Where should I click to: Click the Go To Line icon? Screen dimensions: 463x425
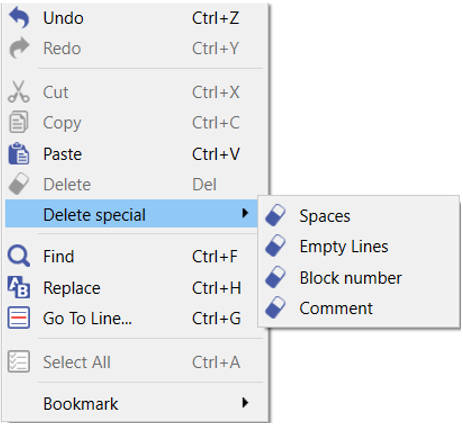[19, 318]
